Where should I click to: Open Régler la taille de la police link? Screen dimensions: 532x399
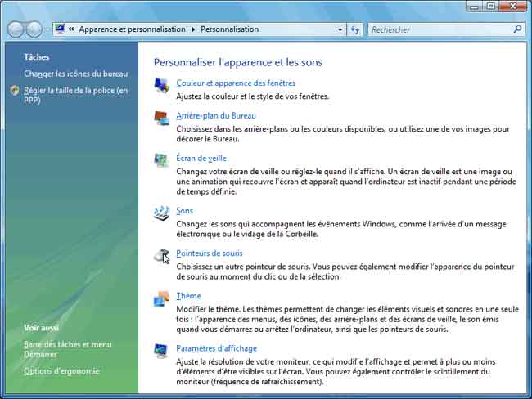pyautogui.click(x=75, y=91)
